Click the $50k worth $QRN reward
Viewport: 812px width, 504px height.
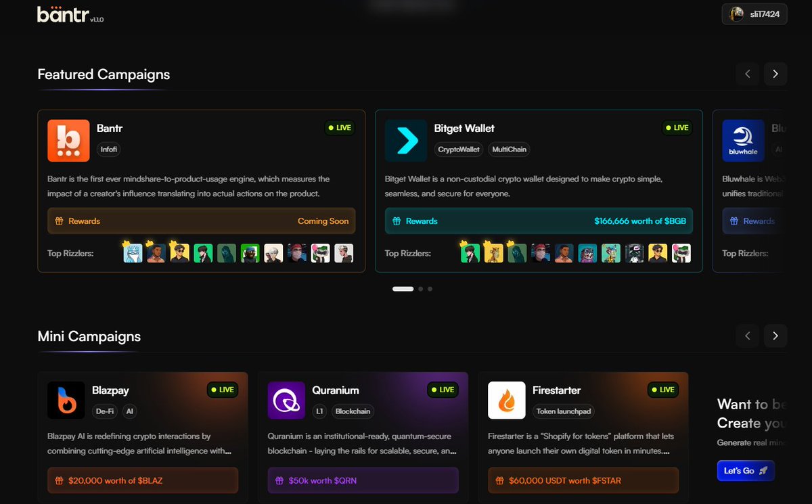pos(363,480)
